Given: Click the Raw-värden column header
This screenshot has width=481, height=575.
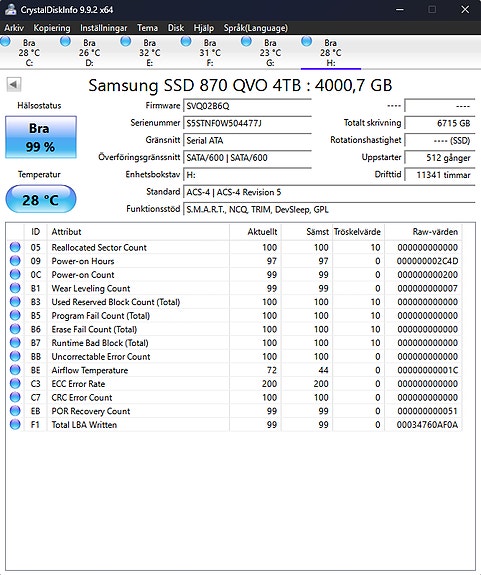Looking at the screenshot, I should (x=423, y=232).
